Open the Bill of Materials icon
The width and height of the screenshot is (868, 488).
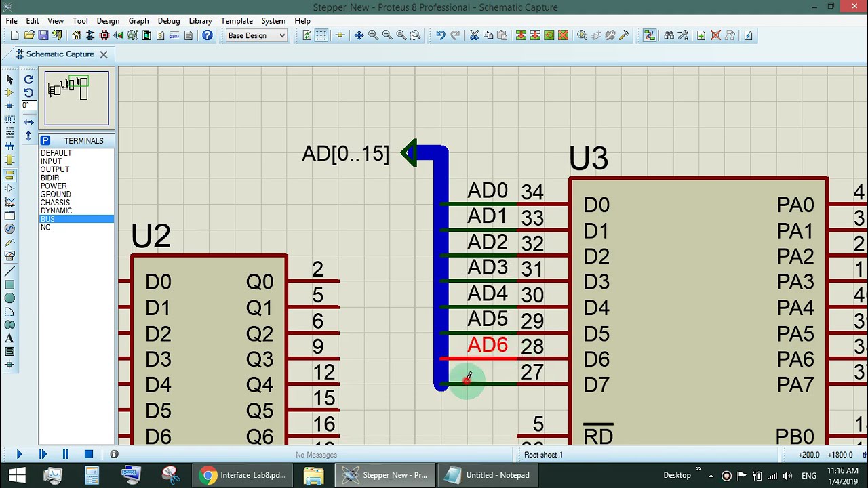(x=161, y=35)
